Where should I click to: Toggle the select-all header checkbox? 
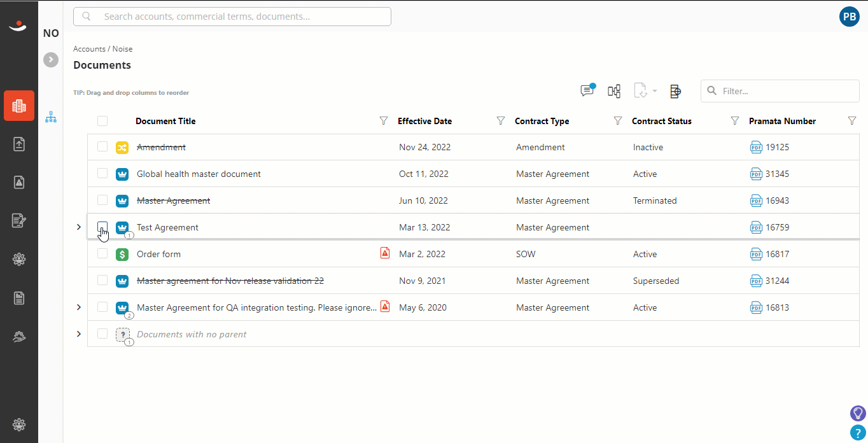point(102,121)
